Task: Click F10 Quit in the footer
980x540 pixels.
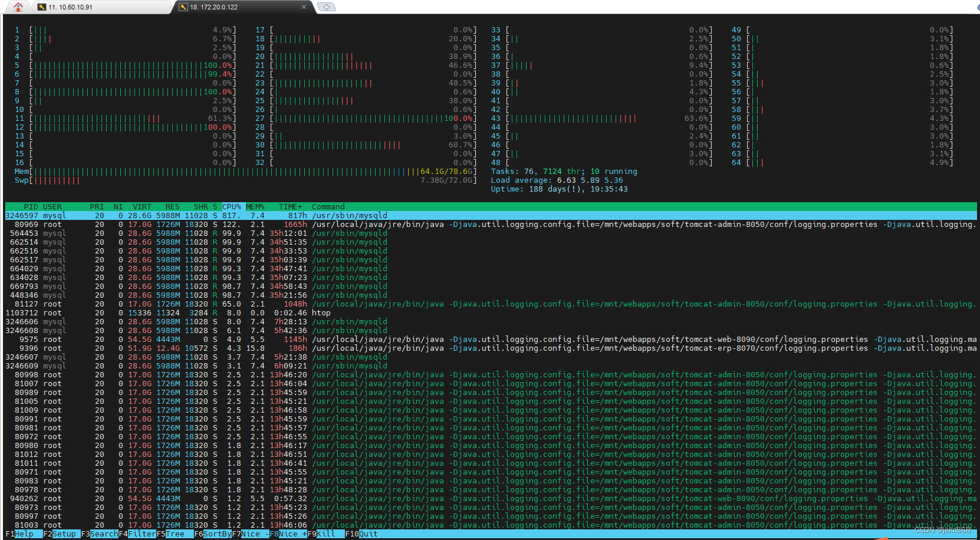Action: pos(361,534)
